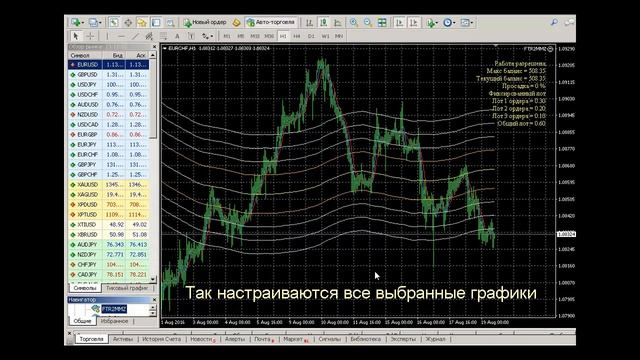
Task: Switch timeframe to M1
Action: 227,36
